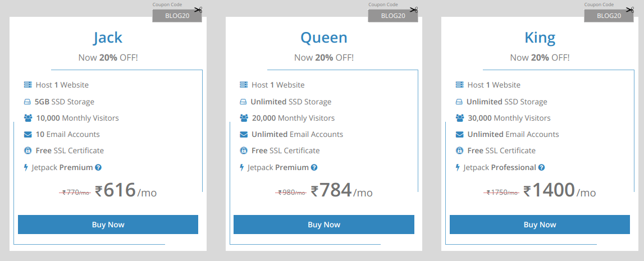Click the storage drive icon in the Queen plan
Image resolution: width=644 pixels, height=261 pixels.
click(x=244, y=102)
